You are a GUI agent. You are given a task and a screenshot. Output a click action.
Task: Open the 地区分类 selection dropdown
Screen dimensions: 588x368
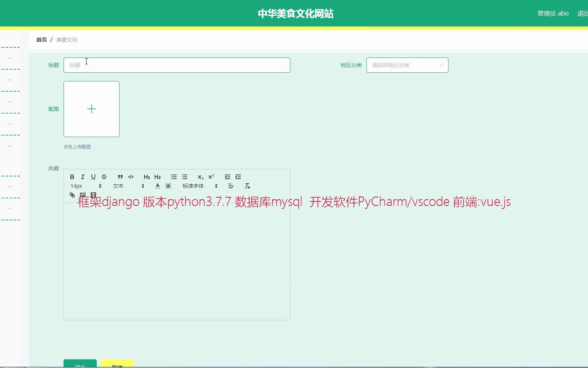click(x=407, y=65)
